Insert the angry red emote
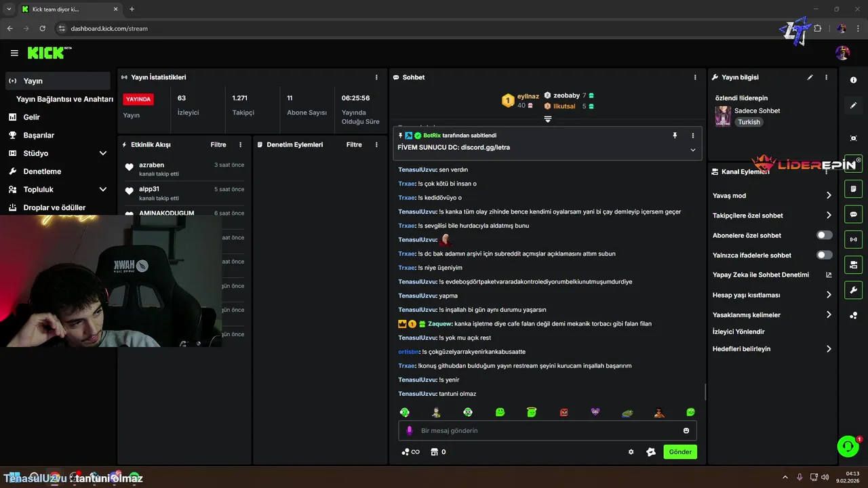868x488 pixels. tap(564, 412)
